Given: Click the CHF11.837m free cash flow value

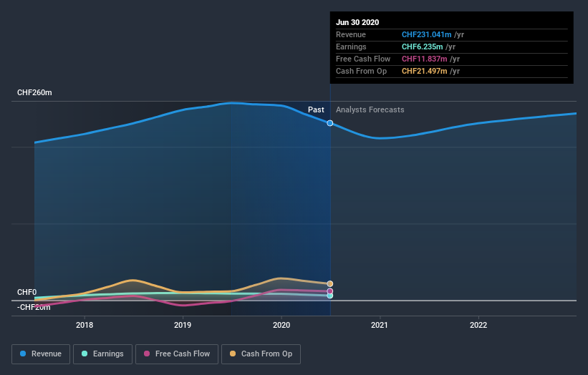Looking at the screenshot, I should point(425,59).
